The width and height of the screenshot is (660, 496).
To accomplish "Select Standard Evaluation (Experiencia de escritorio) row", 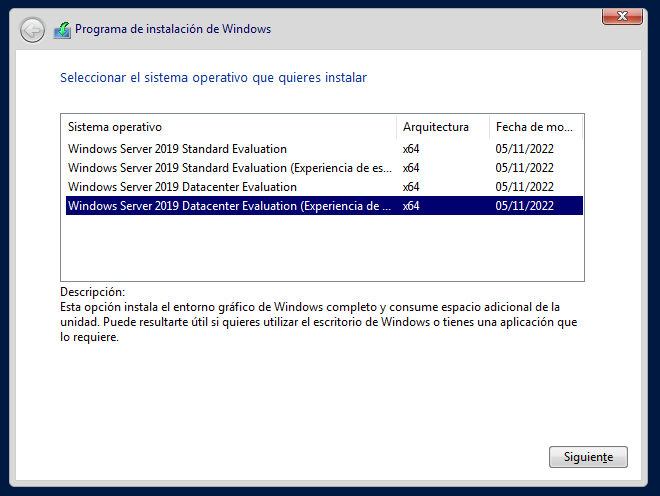I will pos(324,168).
